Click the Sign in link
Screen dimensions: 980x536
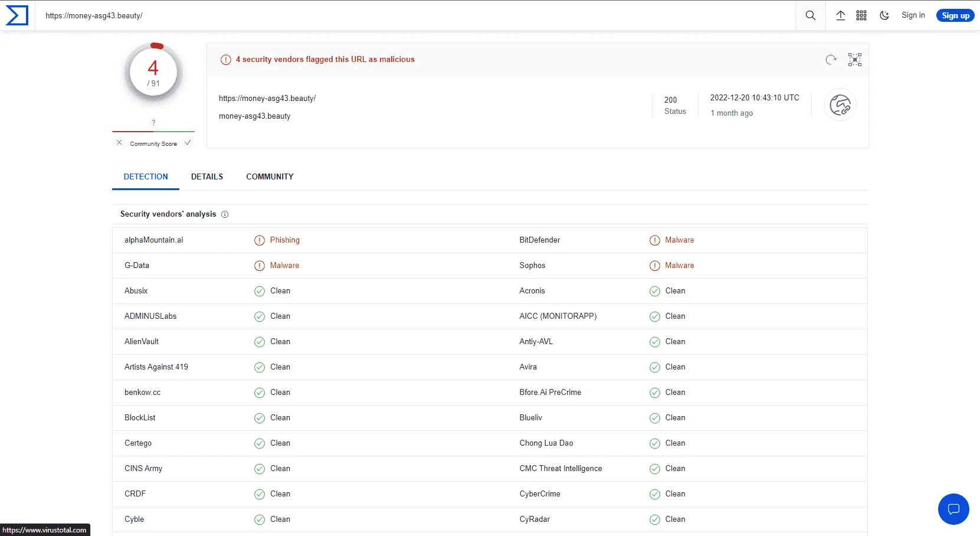point(913,15)
